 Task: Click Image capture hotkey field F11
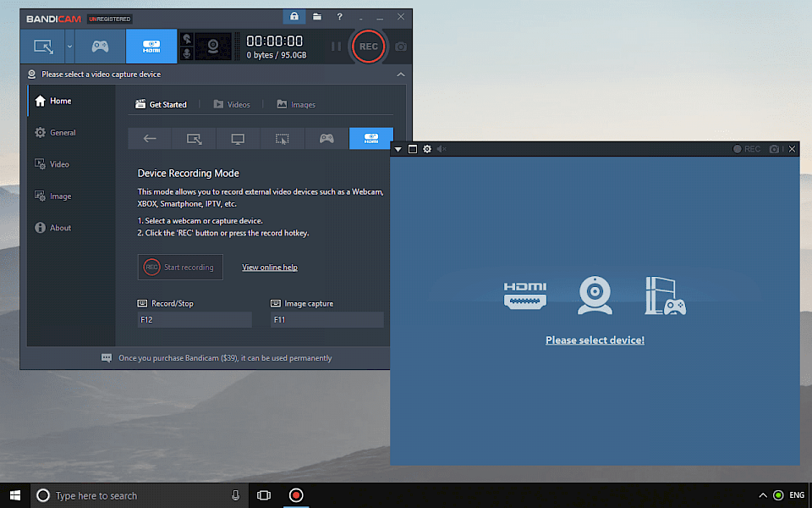[327, 320]
